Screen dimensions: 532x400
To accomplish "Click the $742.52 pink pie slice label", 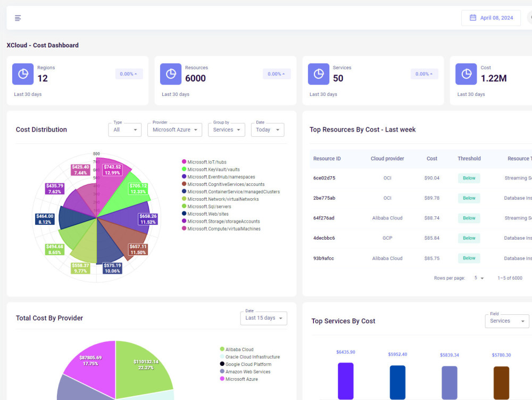I will click(112, 170).
